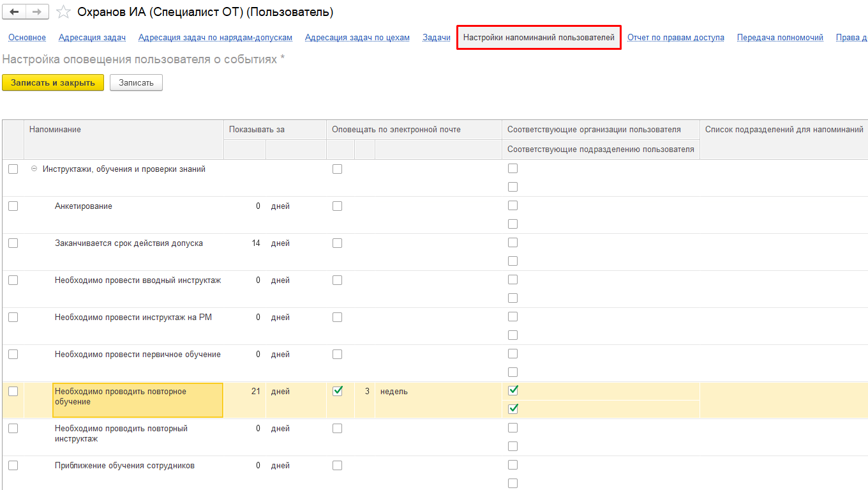Viewport: 868px width, 490px height.
Task: Click the недель unit in highlighted row
Action: tap(394, 392)
